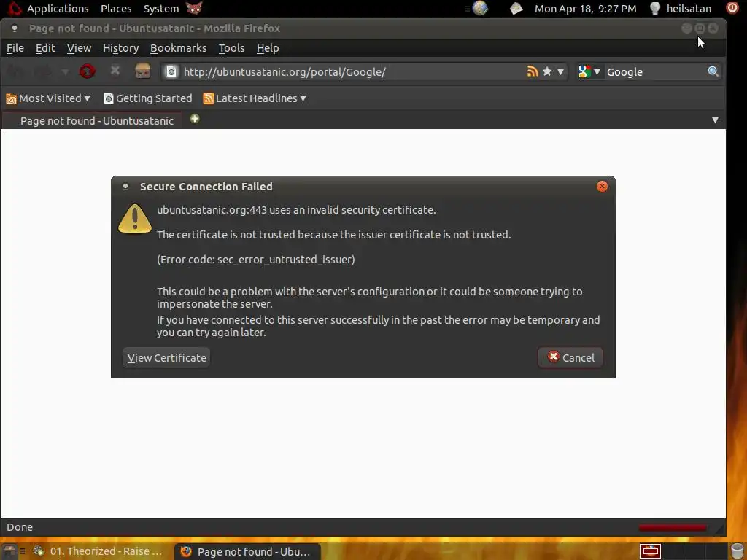Launch the panel icon next to the System menu
This screenshot has height=560, width=747.
click(194, 8)
